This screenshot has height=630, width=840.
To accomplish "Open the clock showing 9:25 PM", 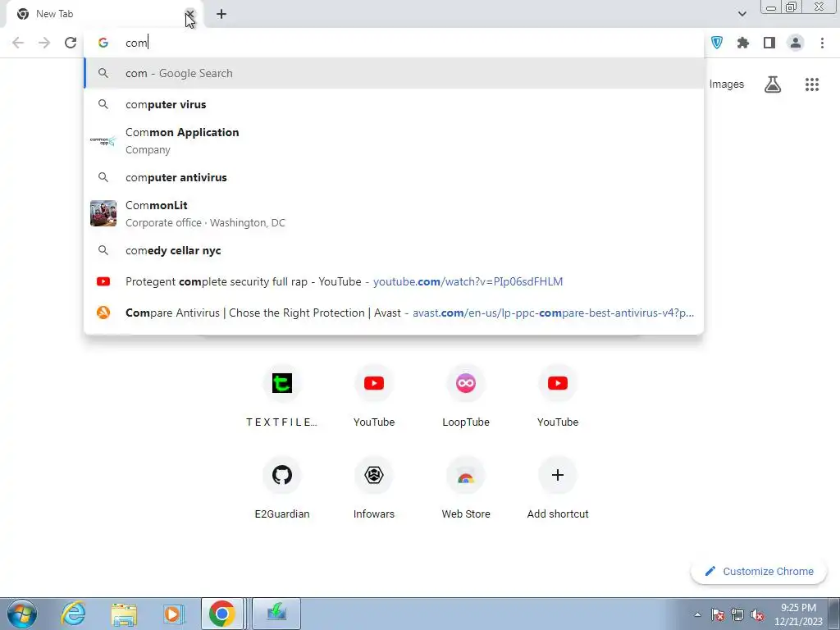I will point(798,614).
